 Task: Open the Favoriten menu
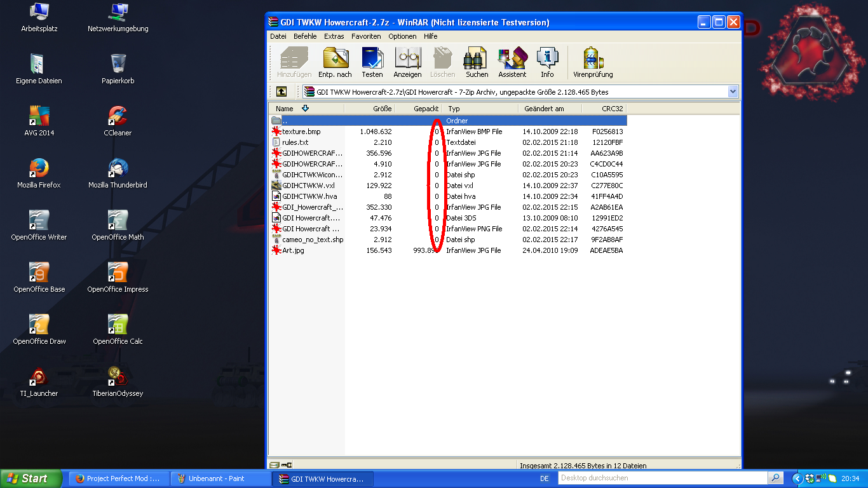tap(366, 36)
